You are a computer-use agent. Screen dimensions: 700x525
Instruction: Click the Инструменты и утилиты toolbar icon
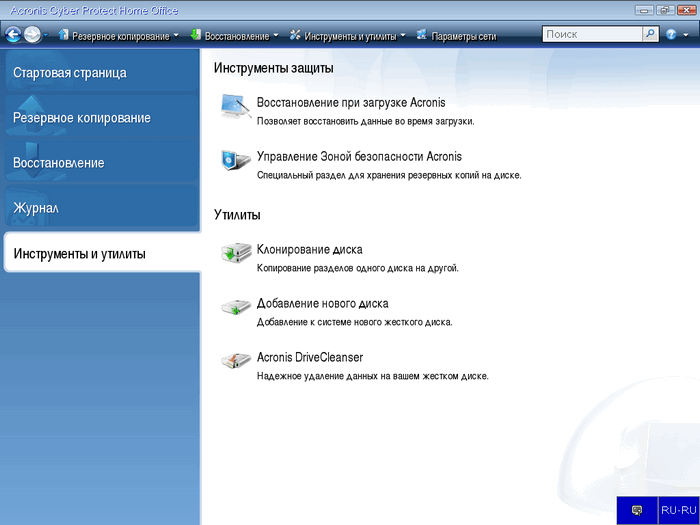click(x=295, y=35)
